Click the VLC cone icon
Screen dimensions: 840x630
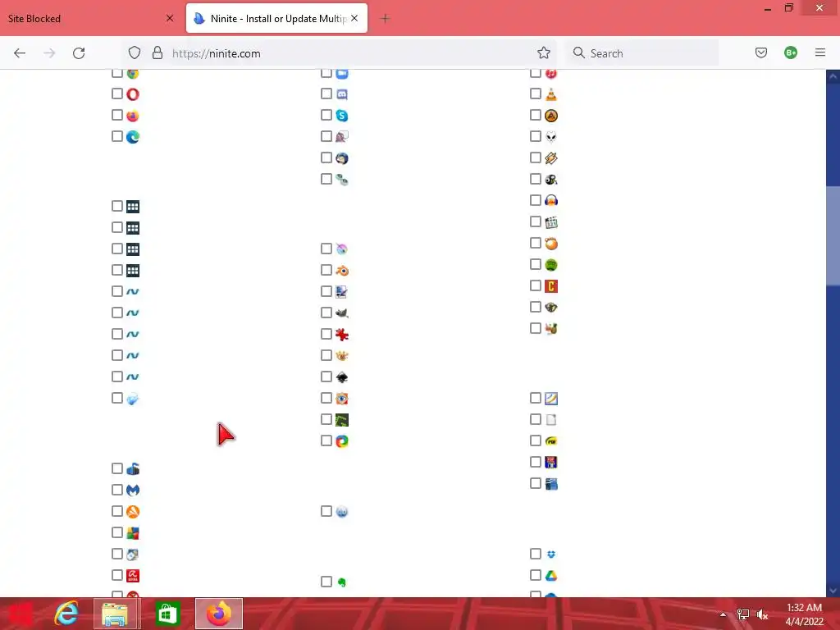(550, 94)
